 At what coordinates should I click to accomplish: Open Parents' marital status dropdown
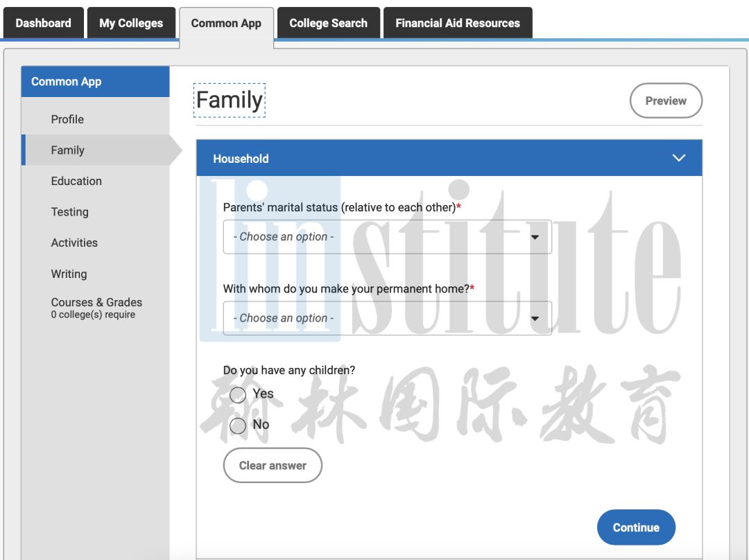pyautogui.click(x=388, y=237)
